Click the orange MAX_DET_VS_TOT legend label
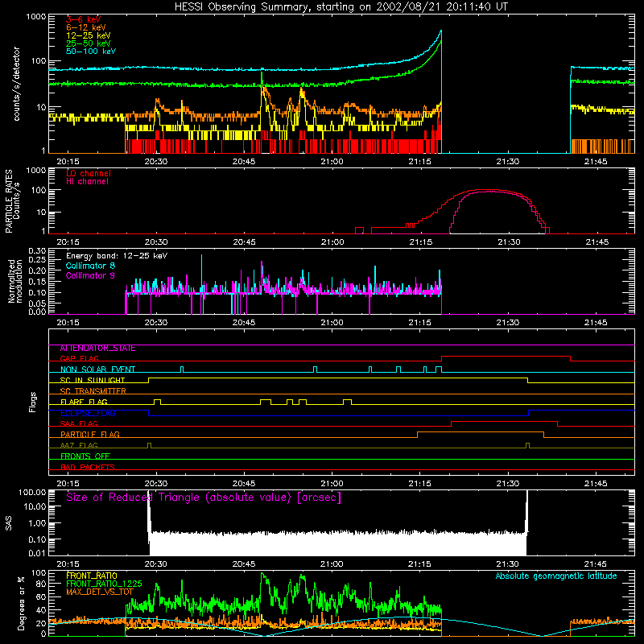 coord(100,592)
